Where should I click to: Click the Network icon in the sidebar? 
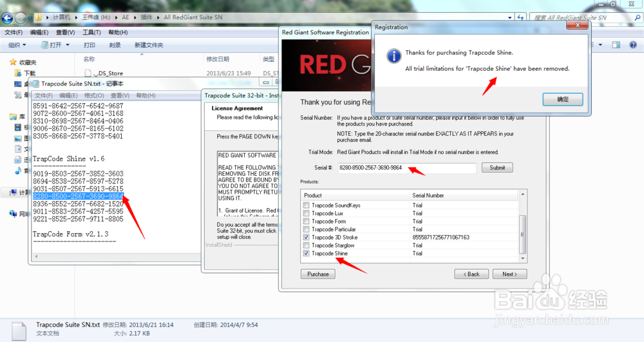(13, 213)
